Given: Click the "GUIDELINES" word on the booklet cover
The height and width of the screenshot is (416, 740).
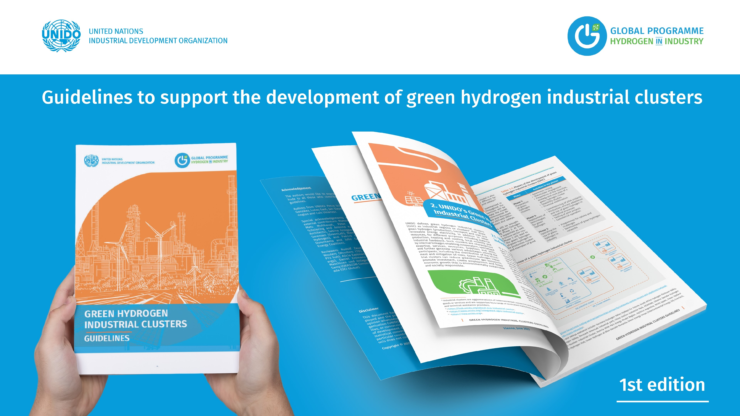Looking at the screenshot, I should point(107,339).
